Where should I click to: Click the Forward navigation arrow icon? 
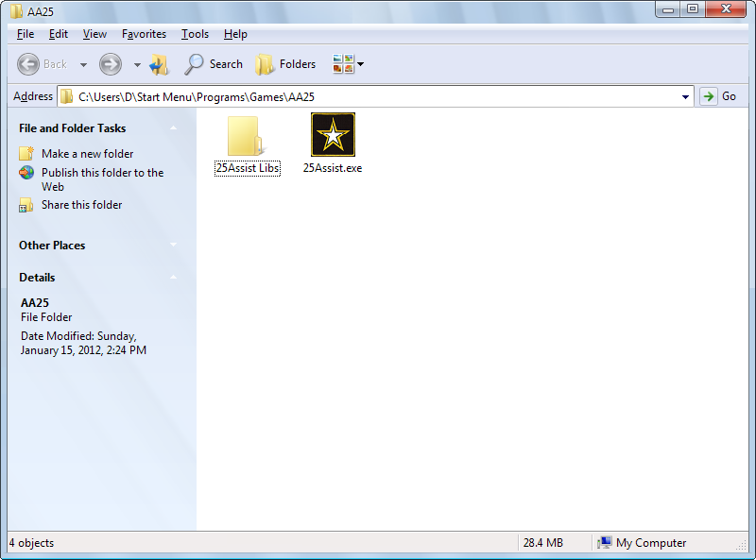tap(111, 64)
